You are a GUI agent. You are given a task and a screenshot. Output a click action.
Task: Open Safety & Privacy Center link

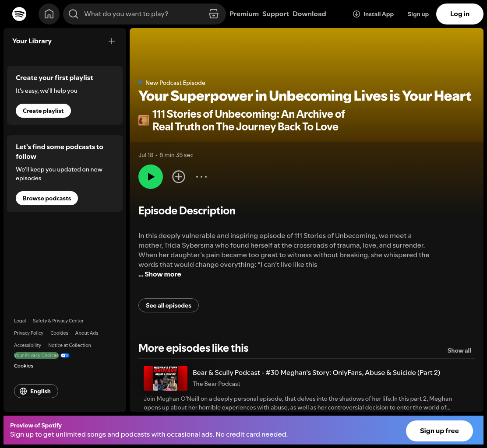click(58, 321)
